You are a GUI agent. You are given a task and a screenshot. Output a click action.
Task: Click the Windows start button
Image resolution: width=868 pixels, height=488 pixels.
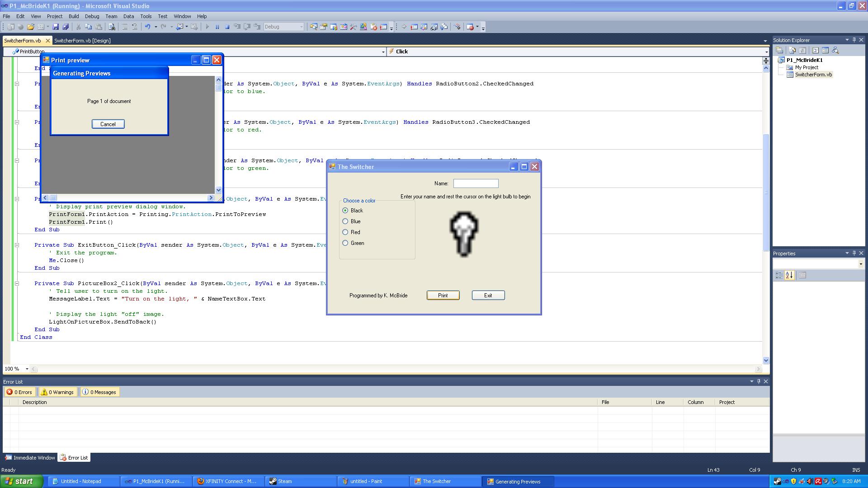[22, 481]
